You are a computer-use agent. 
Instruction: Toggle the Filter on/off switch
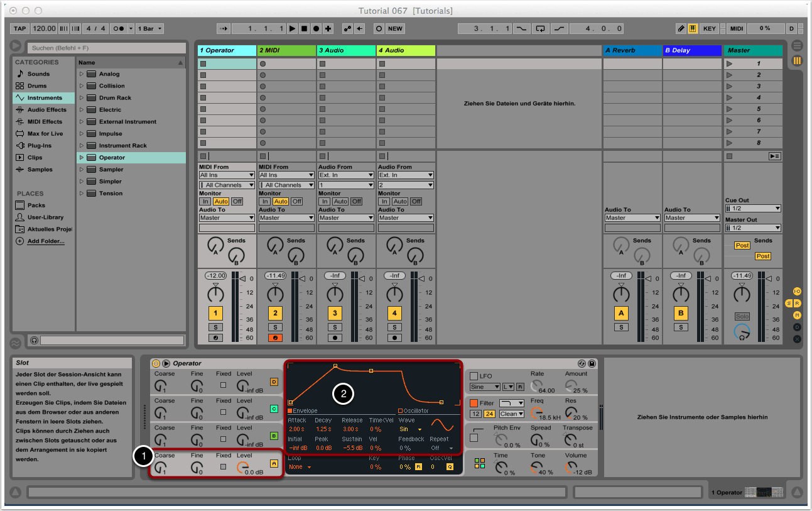coord(474,403)
